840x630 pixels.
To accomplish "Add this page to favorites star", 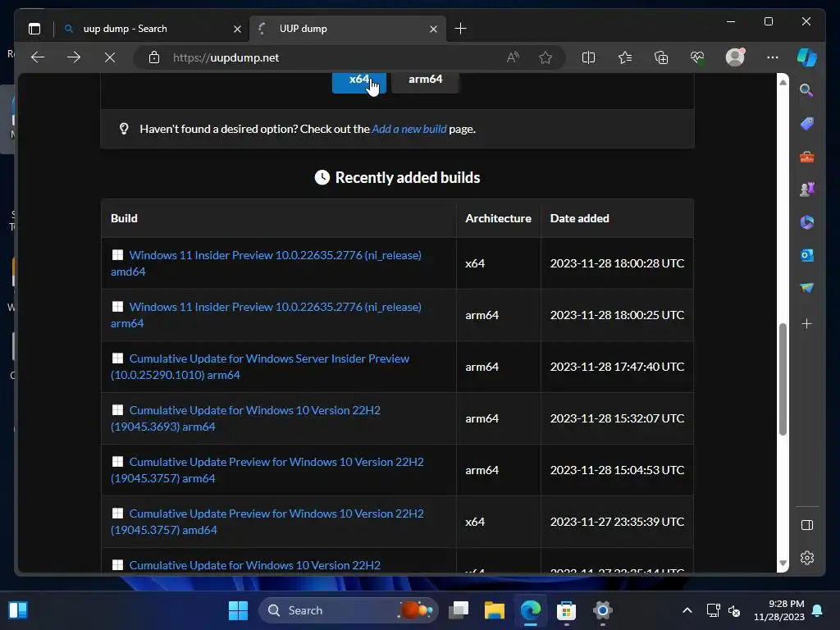I will 546,57.
